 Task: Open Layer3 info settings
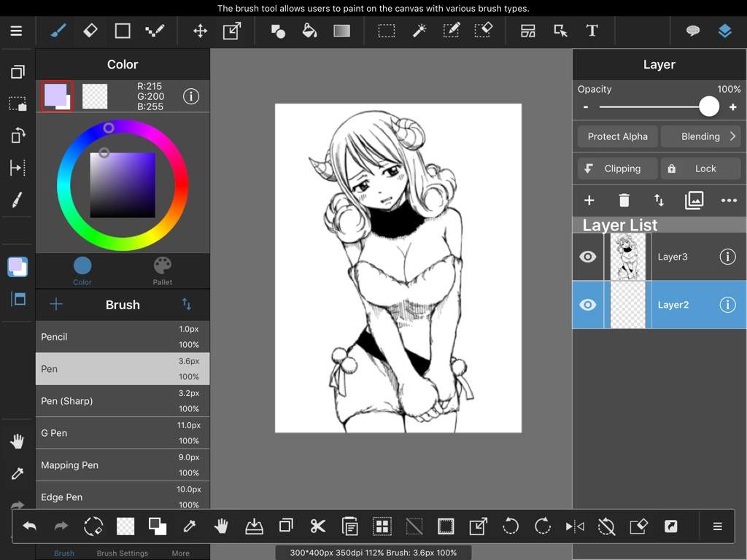pos(727,257)
